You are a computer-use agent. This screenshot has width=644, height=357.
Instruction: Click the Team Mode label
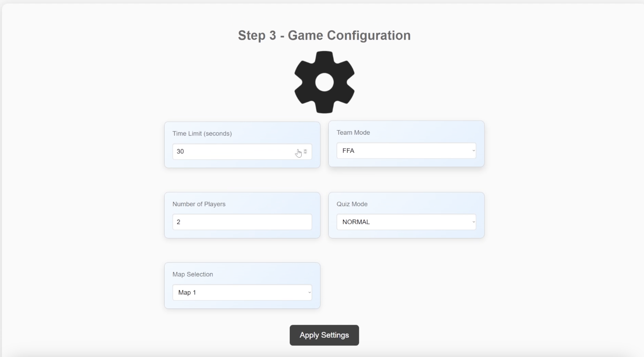coord(353,132)
